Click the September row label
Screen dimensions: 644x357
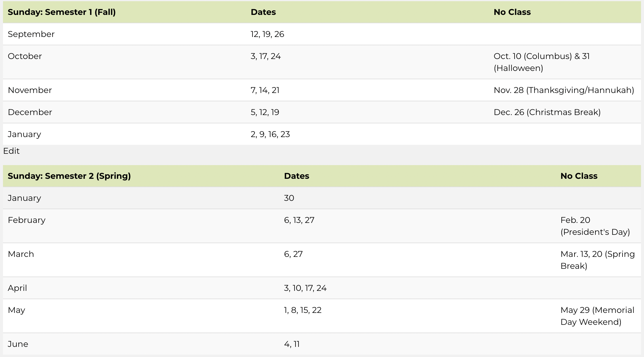(x=31, y=34)
